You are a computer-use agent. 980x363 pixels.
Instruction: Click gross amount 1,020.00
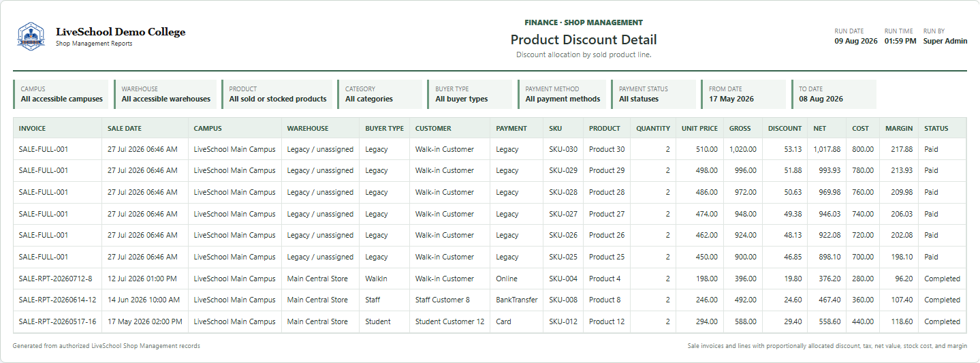[x=743, y=149]
